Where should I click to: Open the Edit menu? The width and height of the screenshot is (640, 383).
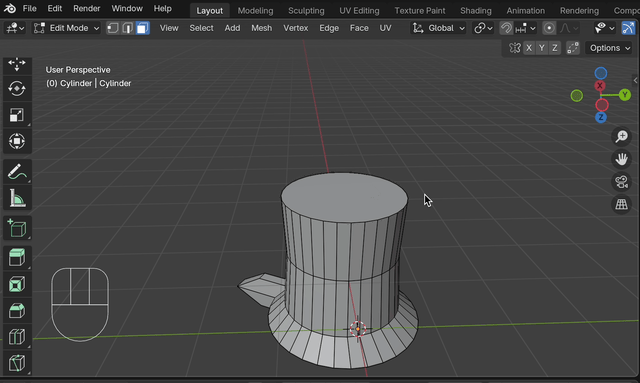click(55, 8)
